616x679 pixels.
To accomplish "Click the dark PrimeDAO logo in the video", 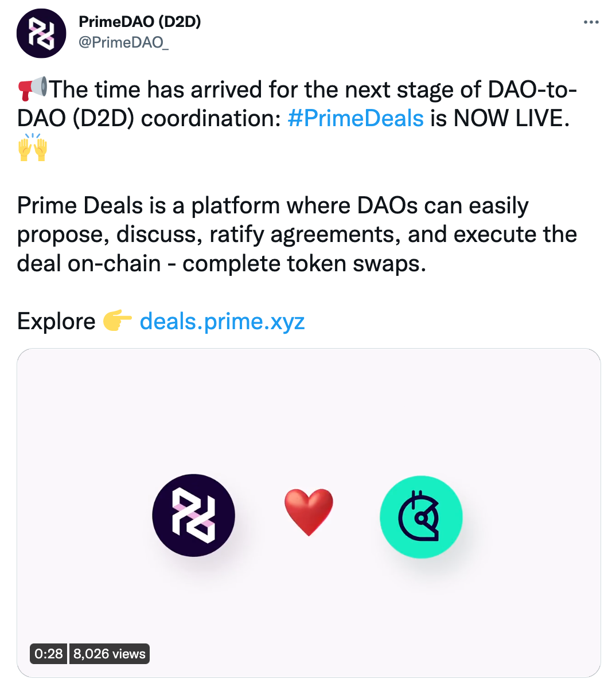I will pos(193,515).
